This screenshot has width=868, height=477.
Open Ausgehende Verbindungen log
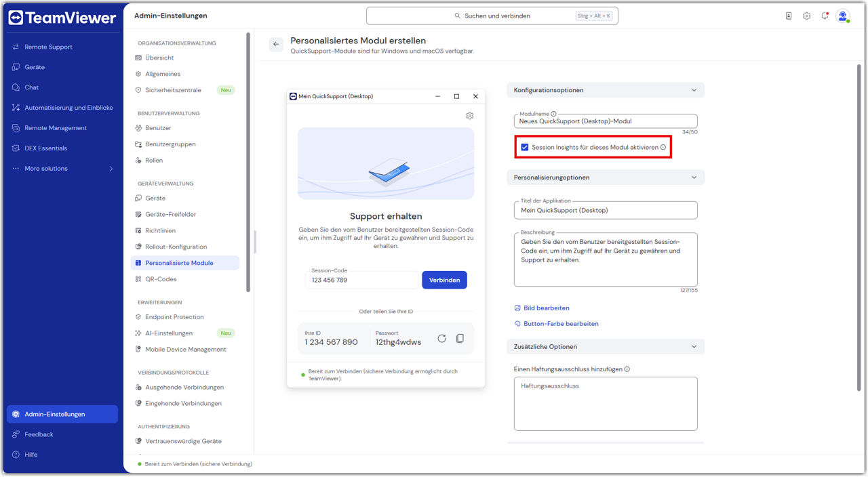pos(184,388)
